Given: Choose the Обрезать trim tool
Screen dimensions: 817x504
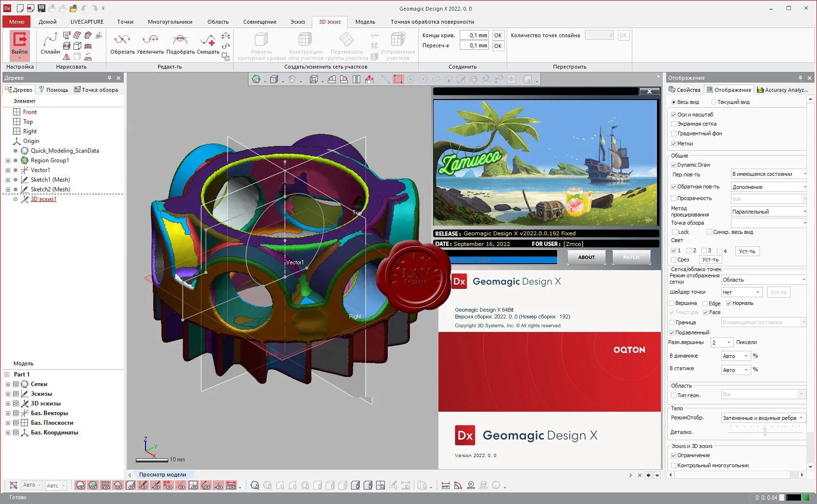Looking at the screenshot, I should pos(122,44).
